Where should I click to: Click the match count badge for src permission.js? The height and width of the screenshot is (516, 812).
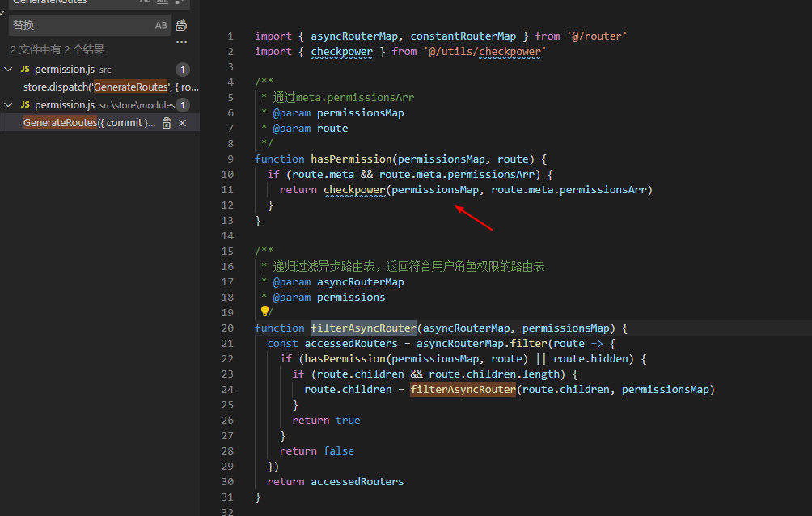coord(183,70)
